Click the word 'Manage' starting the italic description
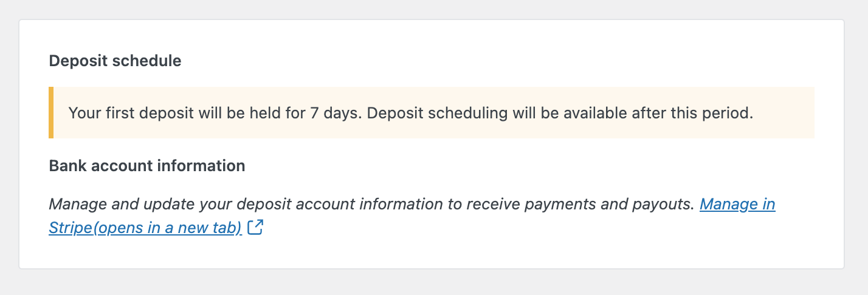 (75, 205)
